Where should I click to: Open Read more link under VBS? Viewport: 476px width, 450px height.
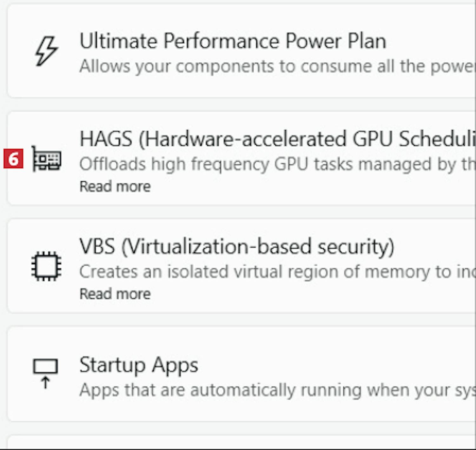115,294
